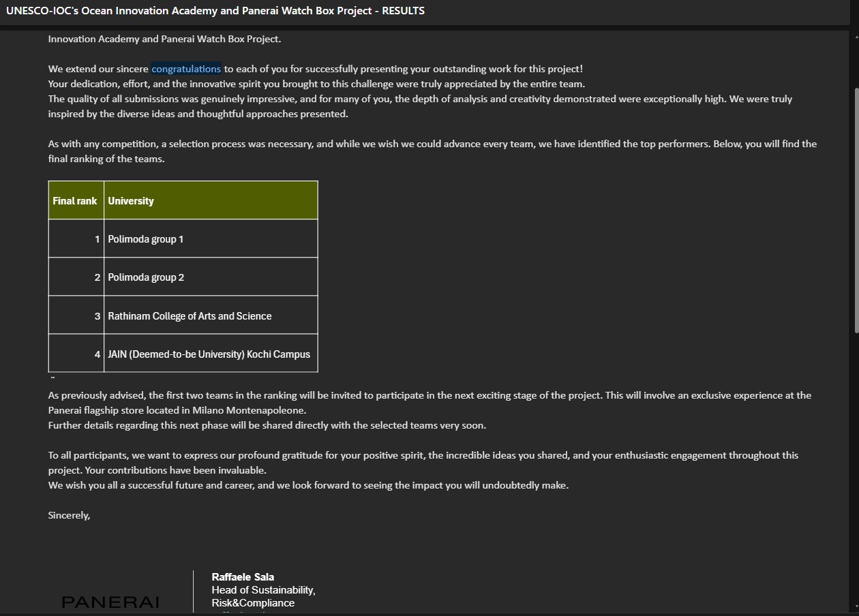Click the line starting "Further details regarding"
The height and width of the screenshot is (616, 859).
pos(267,425)
